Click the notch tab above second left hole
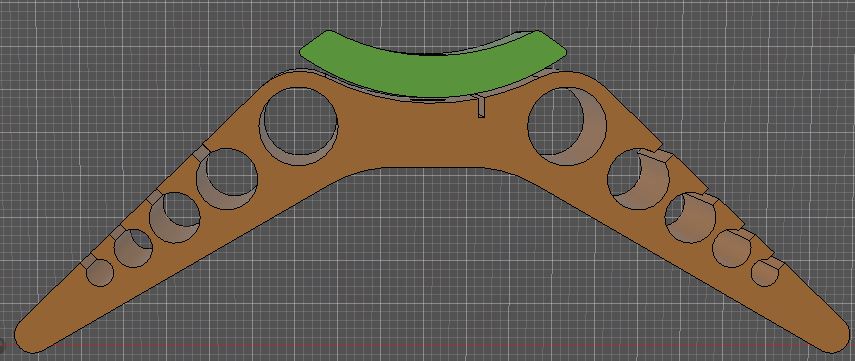The image size is (855, 361). 200,153
